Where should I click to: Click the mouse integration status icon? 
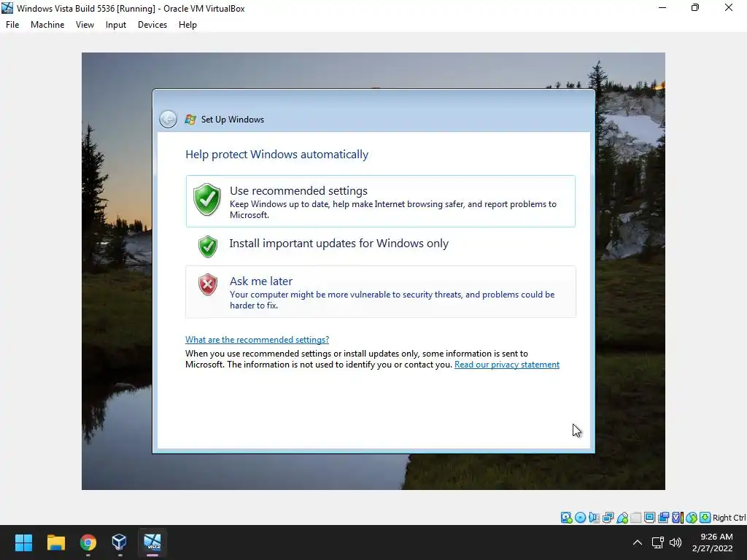click(692, 518)
